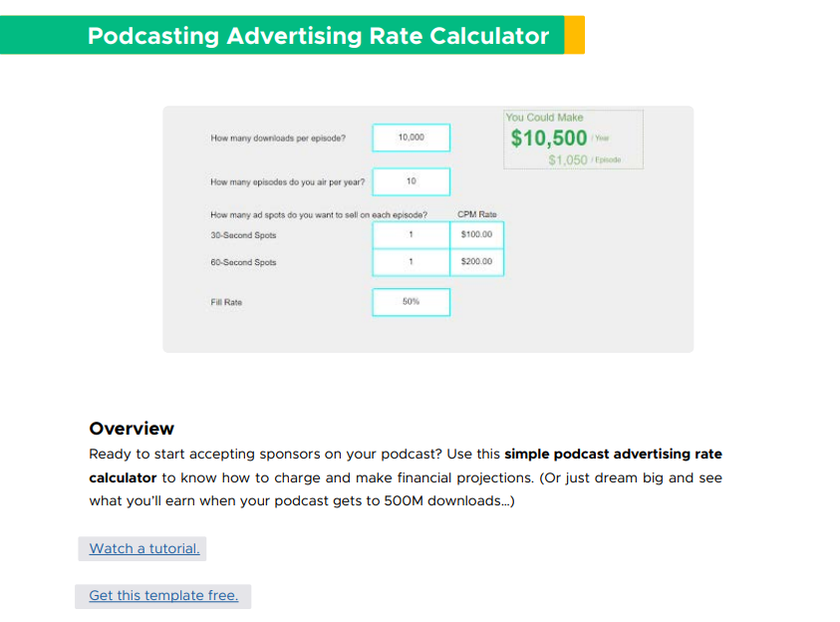840x622 pixels.
Task: Select the 30-Second Spots quantity field
Action: pos(411,235)
